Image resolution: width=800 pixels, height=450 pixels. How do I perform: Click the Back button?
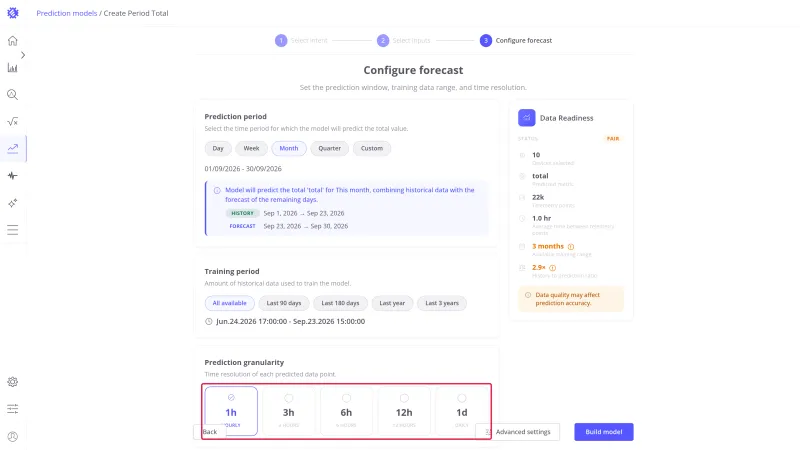[x=210, y=432]
